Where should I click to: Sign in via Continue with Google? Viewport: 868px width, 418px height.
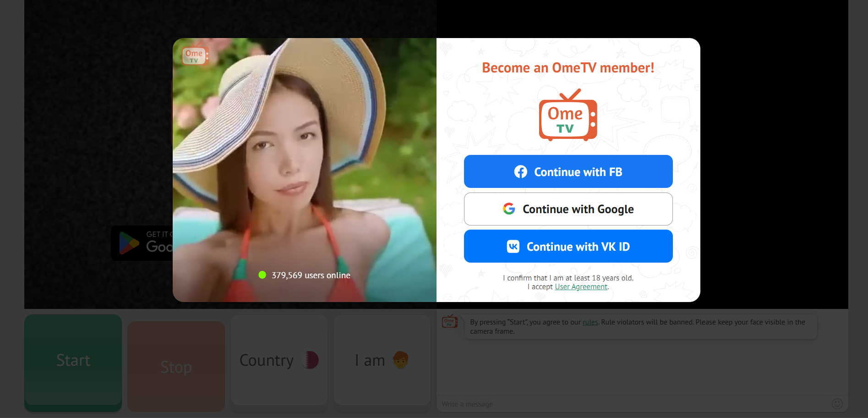pos(568,209)
